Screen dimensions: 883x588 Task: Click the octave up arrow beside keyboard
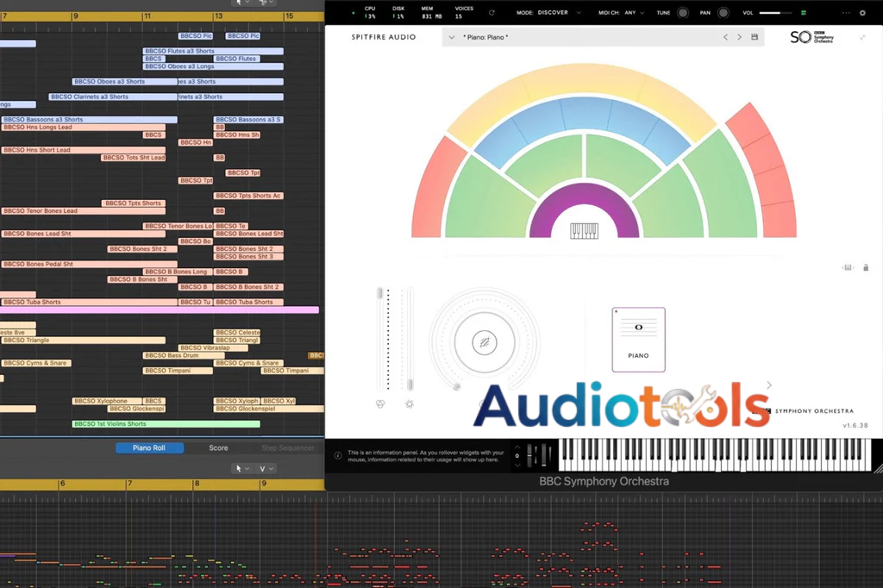click(x=517, y=447)
